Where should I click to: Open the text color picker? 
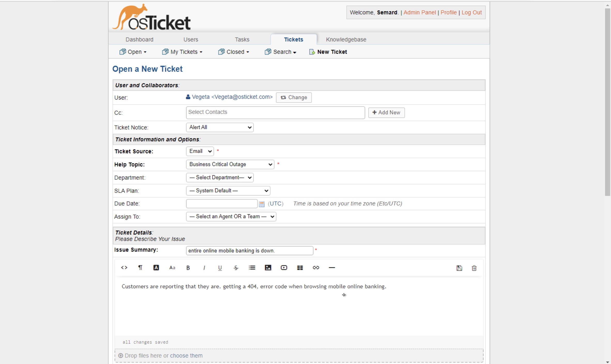click(156, 268)
